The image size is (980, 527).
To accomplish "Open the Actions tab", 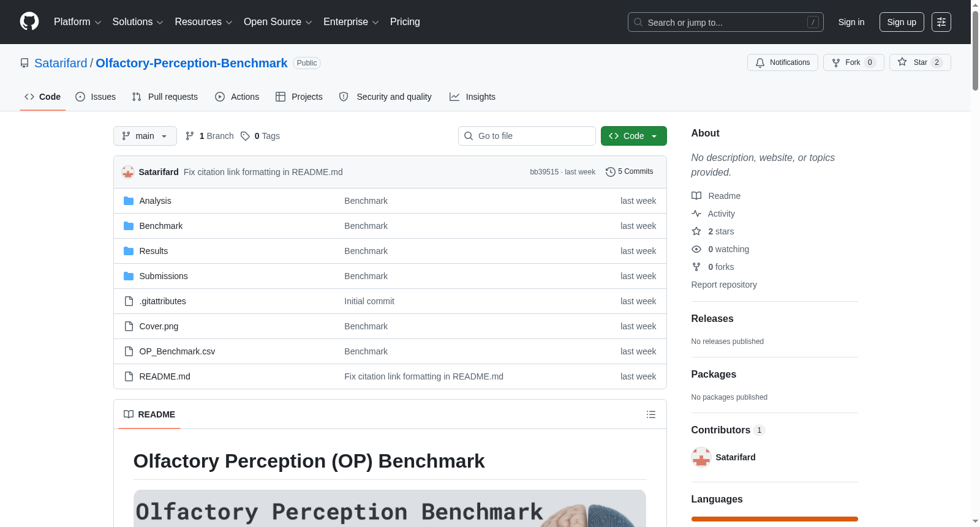I will pos(237,97).
